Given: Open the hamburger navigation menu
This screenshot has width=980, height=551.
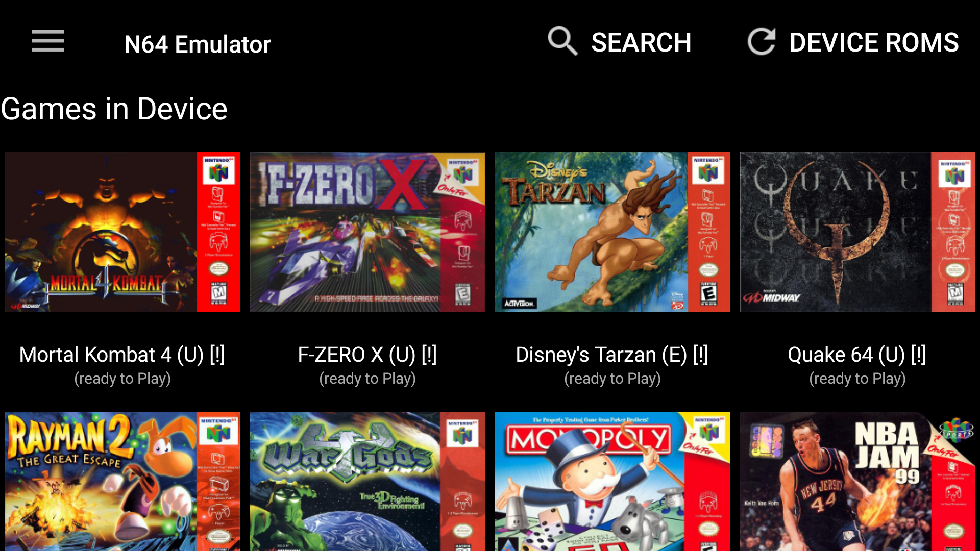Looking at the screenshot, I should pyautogui.click(x=48, y=41).
